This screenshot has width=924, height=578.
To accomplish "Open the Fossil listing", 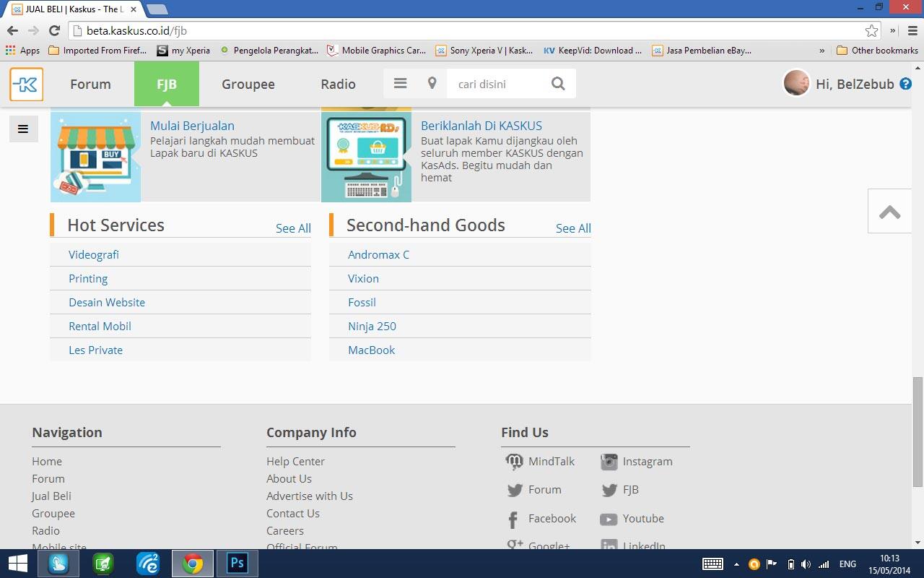I will pyautogui.click(x=362, y=302).
